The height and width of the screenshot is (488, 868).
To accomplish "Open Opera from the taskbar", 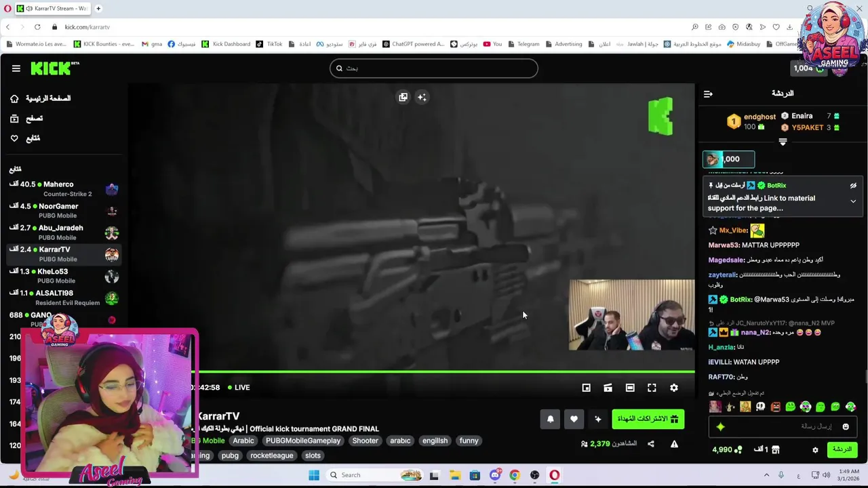I will pyautogui.click(x=555, y=475).
